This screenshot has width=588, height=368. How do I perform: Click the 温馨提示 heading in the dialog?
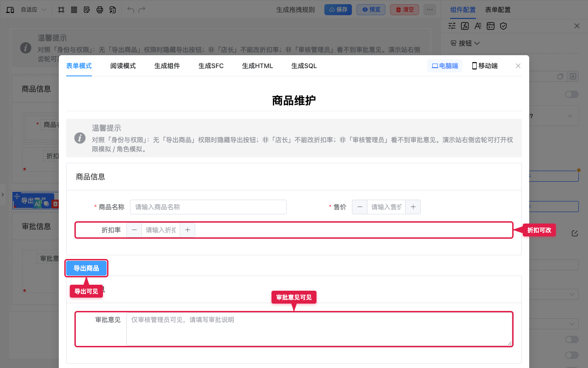point(107,128)
